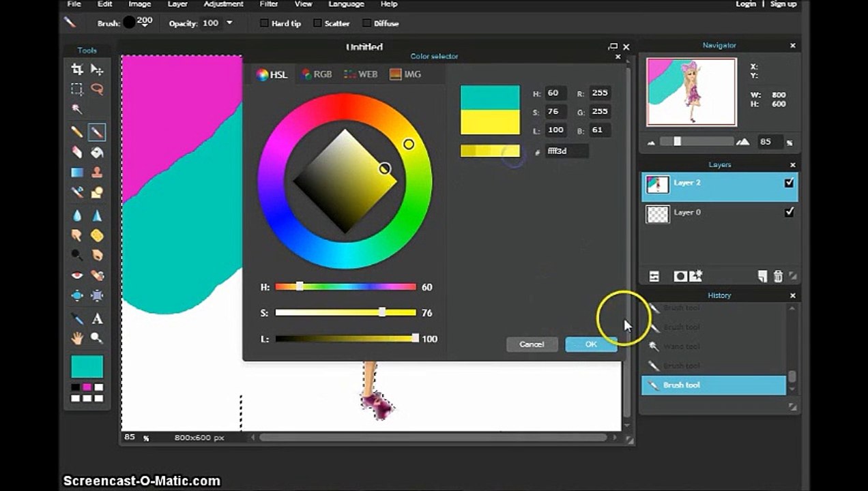Click the OK button
The width and height of the screenshot is (868, 491).
[591, 344]
